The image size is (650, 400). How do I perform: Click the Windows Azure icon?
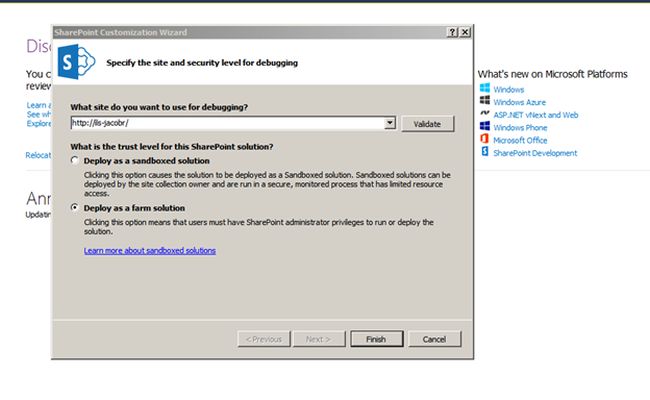tap(485, 100)
